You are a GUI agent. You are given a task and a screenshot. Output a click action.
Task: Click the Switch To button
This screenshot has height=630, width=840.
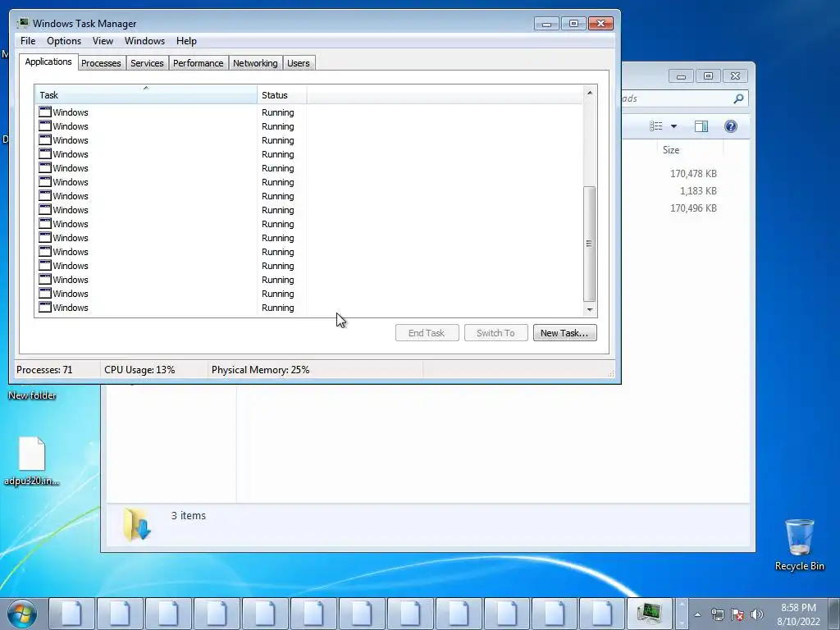point(496,333)
